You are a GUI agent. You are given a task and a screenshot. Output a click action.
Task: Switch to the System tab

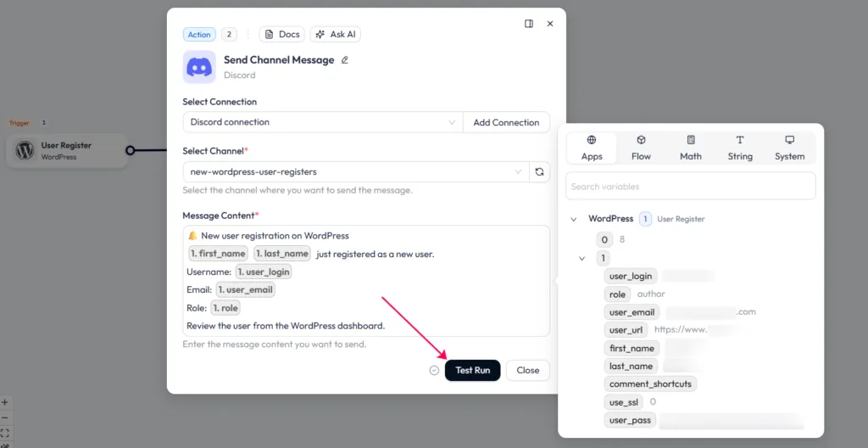(x=789, y=148)
